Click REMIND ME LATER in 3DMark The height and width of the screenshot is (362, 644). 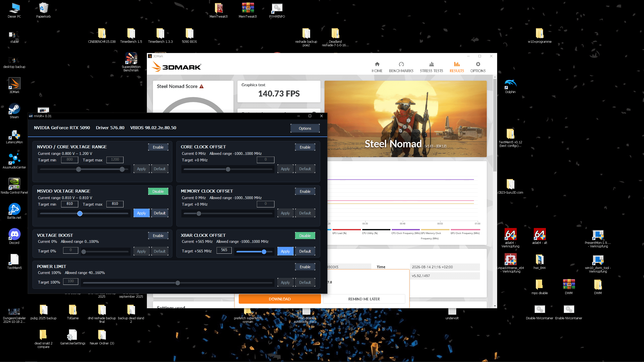point(364,299)
